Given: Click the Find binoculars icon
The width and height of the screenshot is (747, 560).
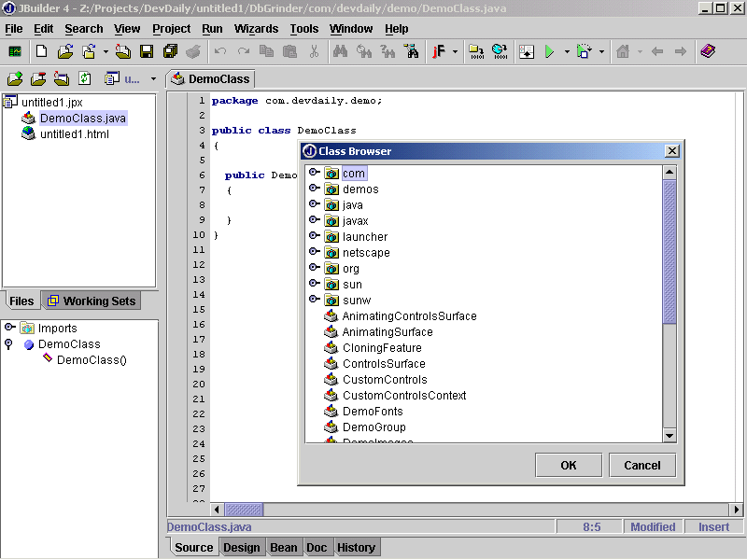Looking at the screenshot, I should [x=340, y=51].
